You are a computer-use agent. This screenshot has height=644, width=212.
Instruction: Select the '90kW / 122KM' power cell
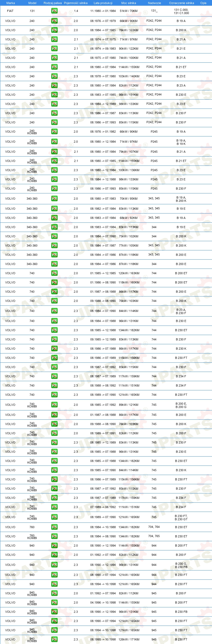[x=129, y=49]
